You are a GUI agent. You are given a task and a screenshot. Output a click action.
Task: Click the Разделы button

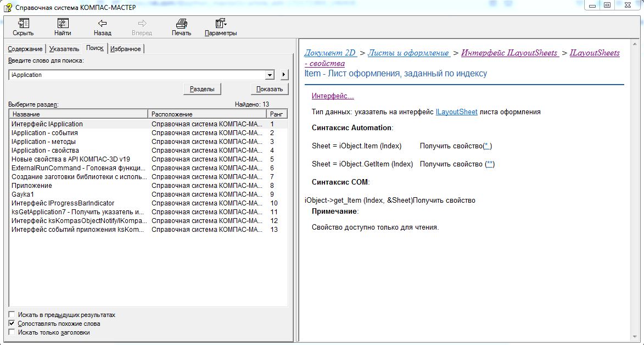click(202, 89)
